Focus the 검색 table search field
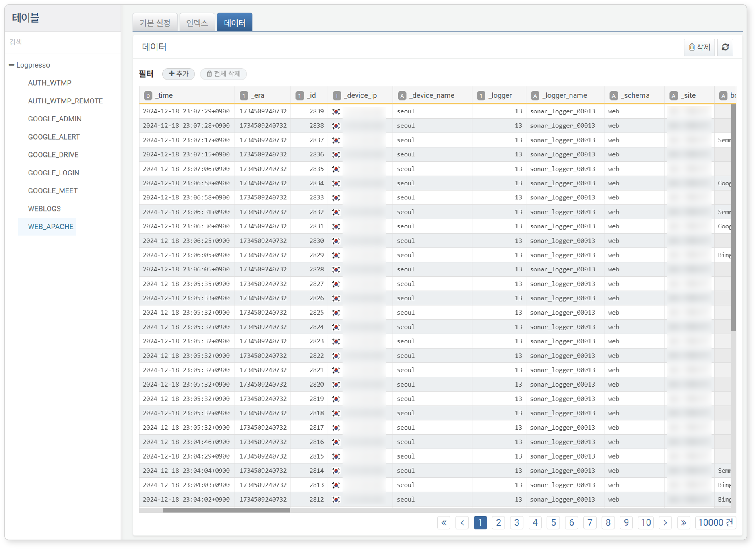Viewport: 756px width, 549px height. click(63, 42)
